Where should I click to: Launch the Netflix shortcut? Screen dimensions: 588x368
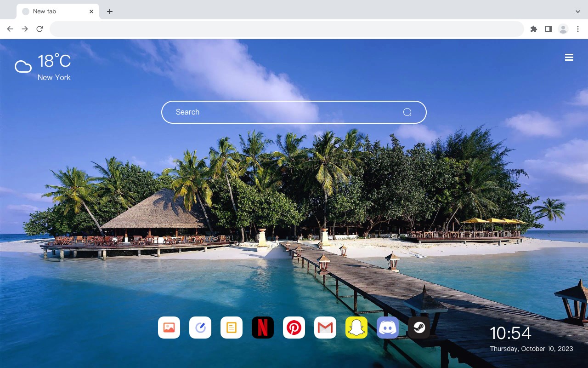[x=263, y=328]
